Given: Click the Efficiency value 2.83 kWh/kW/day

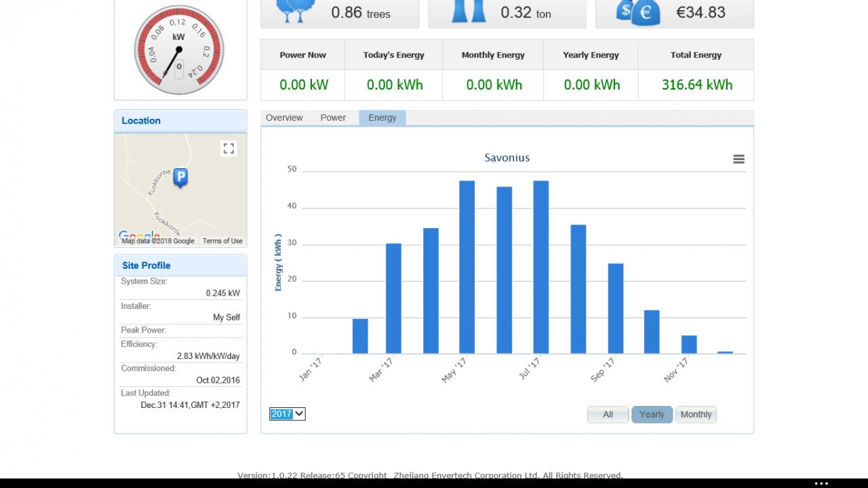Looking at the screenshot, I should (208, 356).
